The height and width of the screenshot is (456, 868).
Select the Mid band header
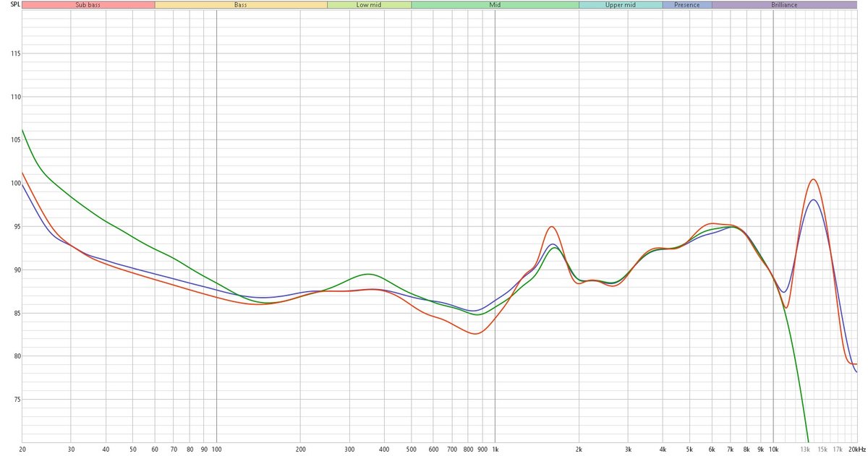click(495, 5)
